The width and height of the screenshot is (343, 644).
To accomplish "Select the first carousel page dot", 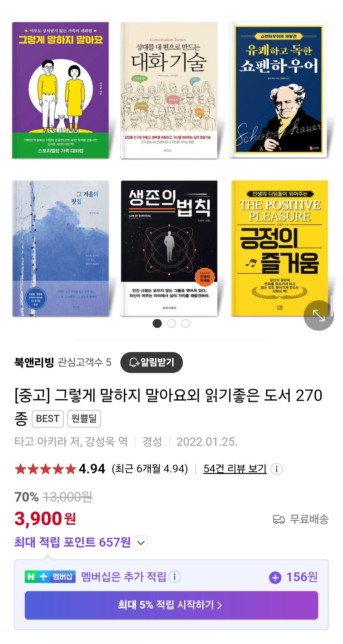I will [157, 323].
